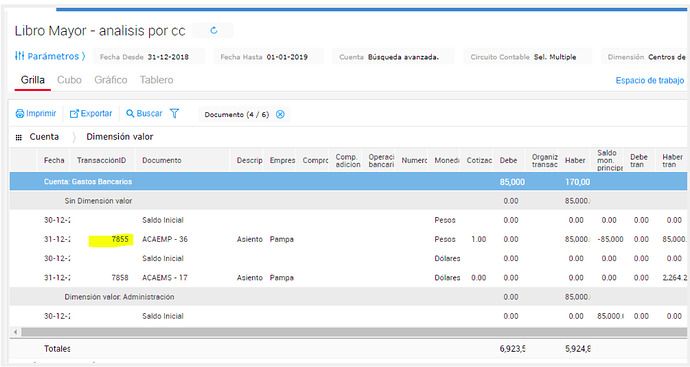Screen dimensions: 690x367
Task: Click the ACAEMS - 17 document cell
Action: pyautogui.click(x=165, y=278)
